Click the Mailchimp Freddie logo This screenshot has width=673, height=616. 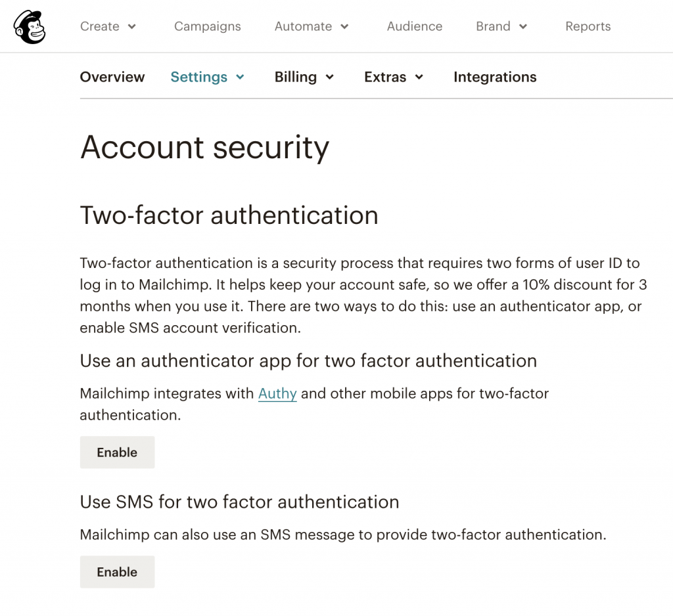click(x=28, y=26)
